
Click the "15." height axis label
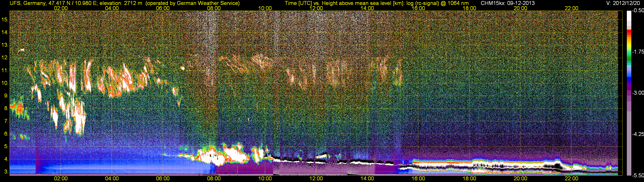click(x=5, y=19)
